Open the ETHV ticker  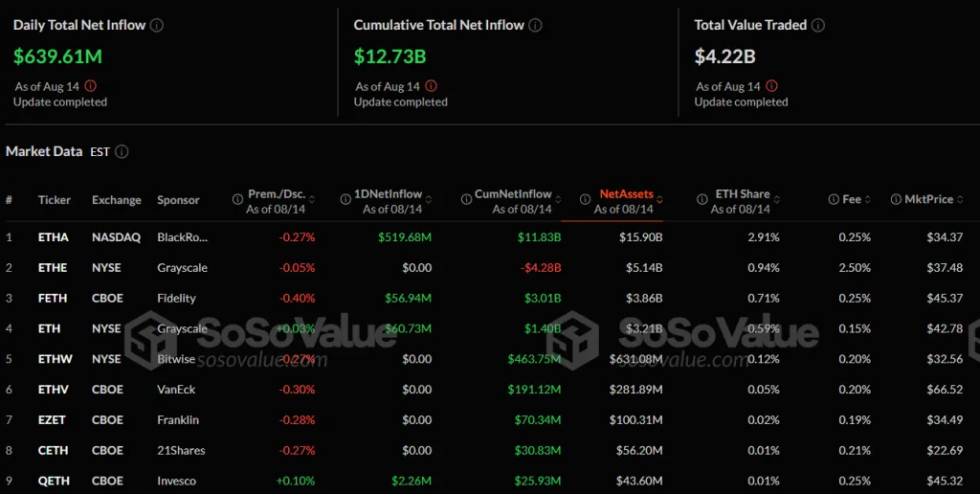[x=54, y=390]
